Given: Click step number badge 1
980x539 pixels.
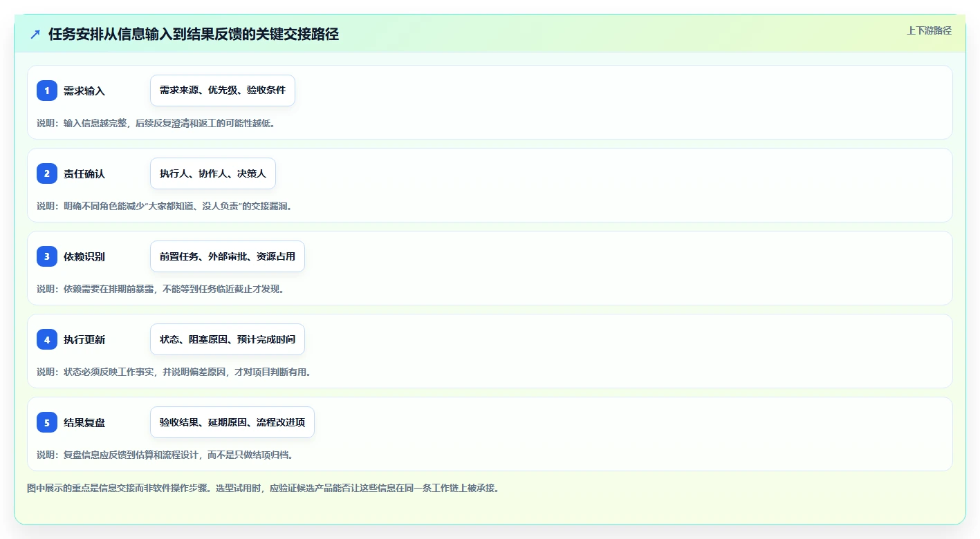Looking at the screenshot, I should (x=47, y=91).
